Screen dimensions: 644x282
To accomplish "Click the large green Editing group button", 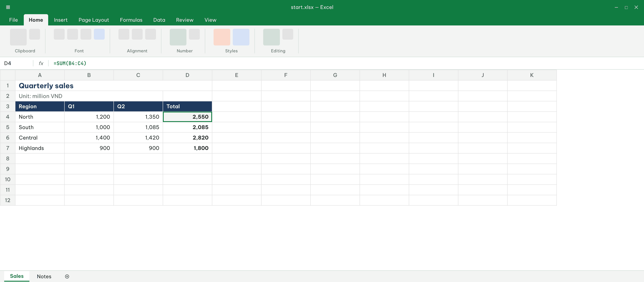I will pyautogui.click(x=272, y=37).
